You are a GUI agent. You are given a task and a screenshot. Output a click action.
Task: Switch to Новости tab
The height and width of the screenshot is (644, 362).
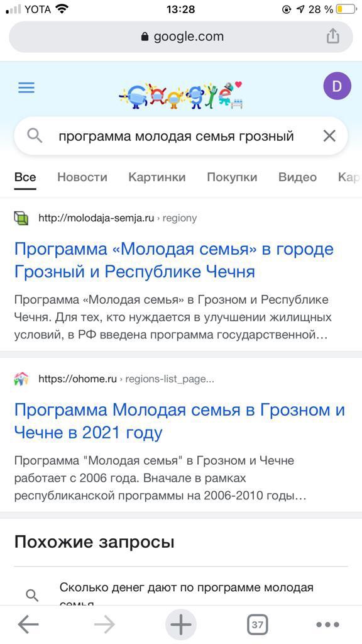(82, 177)
